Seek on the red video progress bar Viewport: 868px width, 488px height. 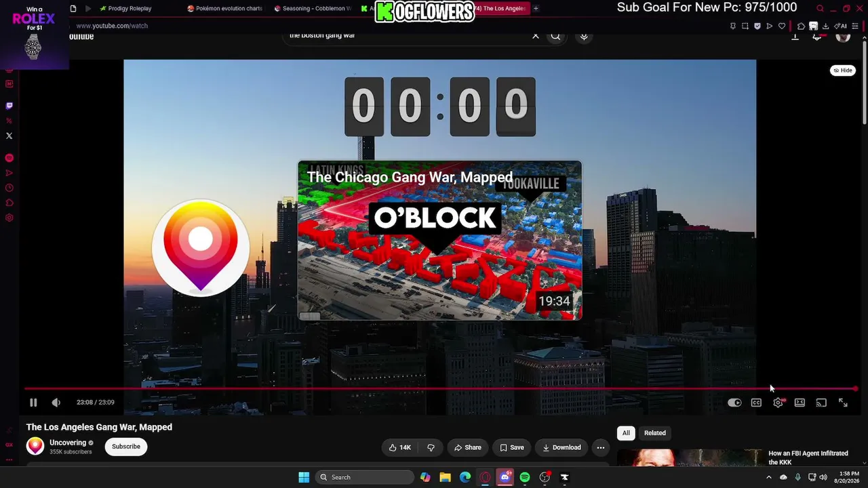coord(441,389)
